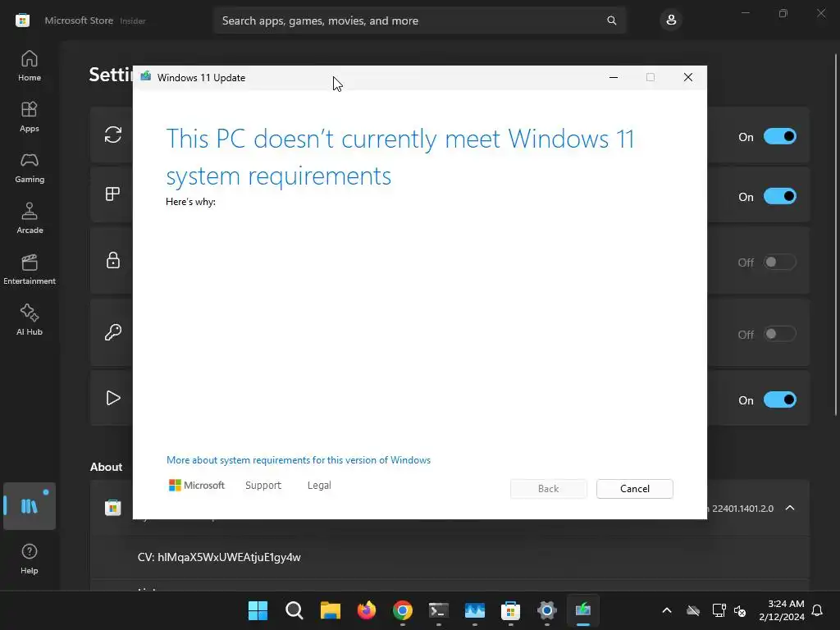Click the Microsoft logo in dialog footer
This screenshot has height=630, width=840.
pos(197,486)
